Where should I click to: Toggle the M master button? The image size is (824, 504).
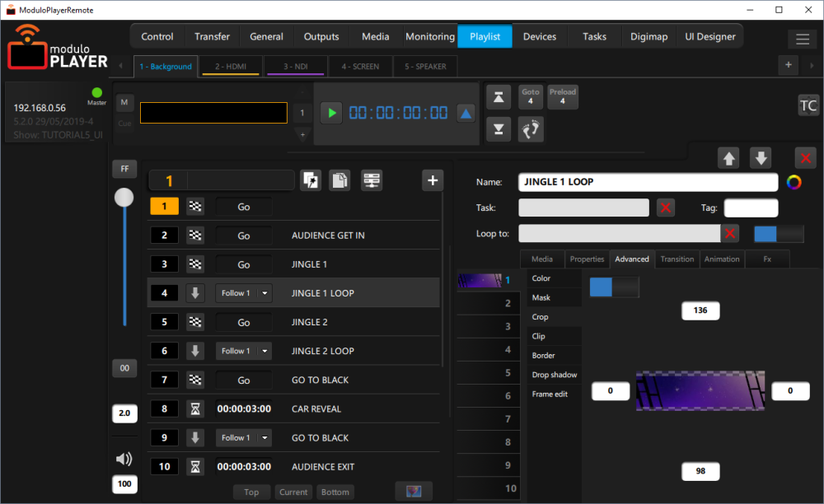[x=124, y=102]
